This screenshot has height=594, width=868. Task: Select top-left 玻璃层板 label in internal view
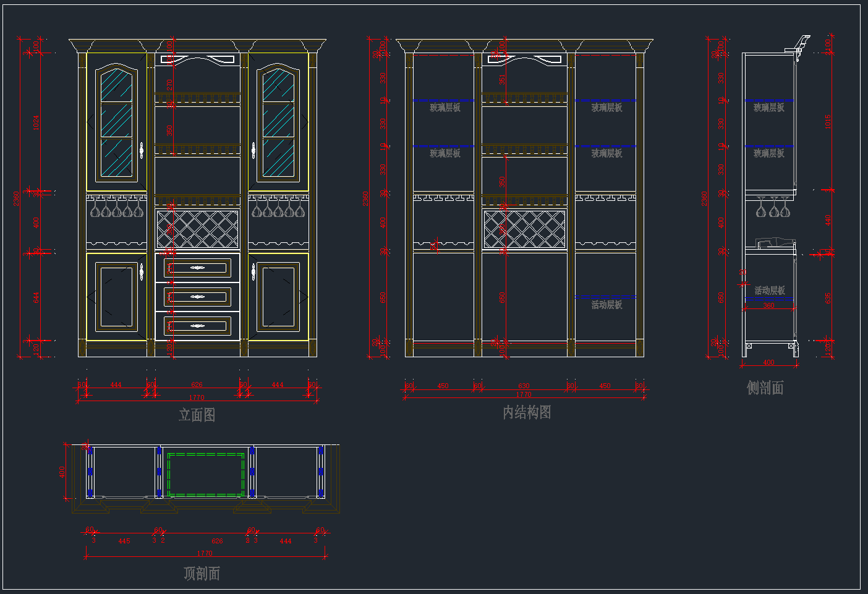(x=445, y=108)
